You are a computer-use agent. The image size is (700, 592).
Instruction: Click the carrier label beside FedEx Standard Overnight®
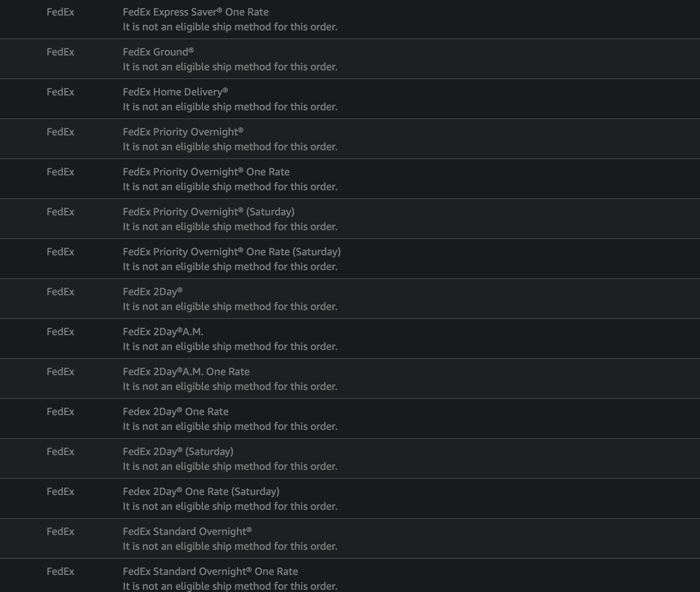(x=60, y=531)
